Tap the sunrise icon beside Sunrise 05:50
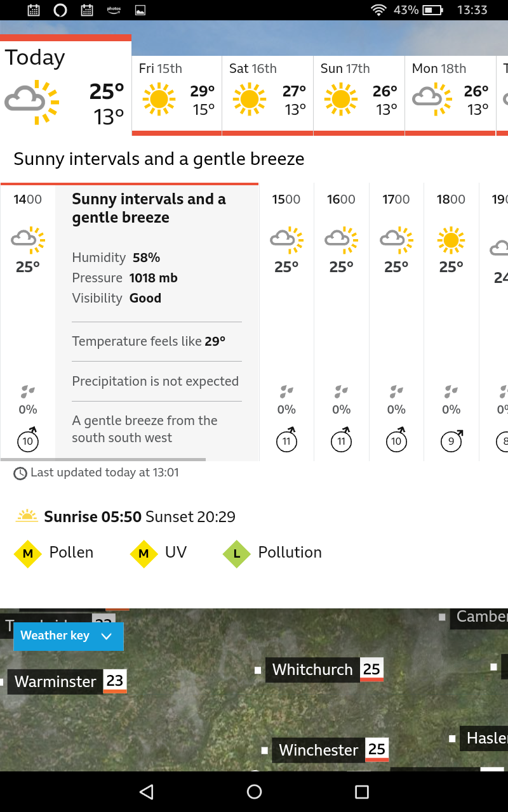 pos(27,516)
